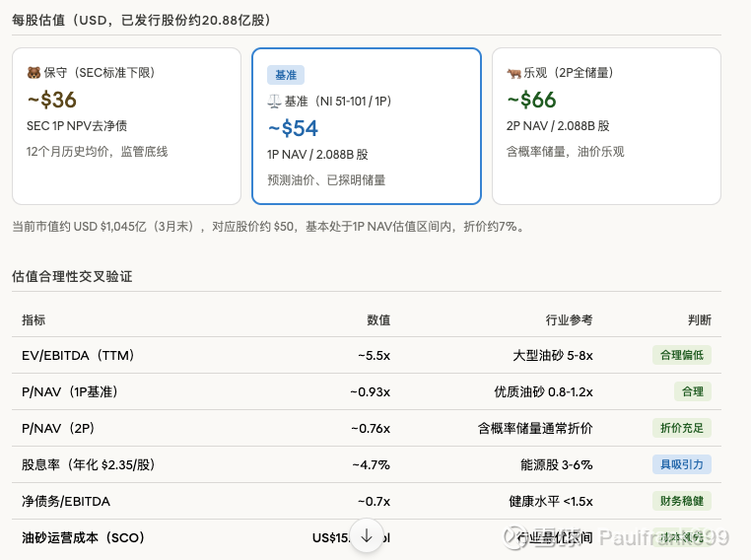Click the 财务稳健 tag

[x=681, y=501]
